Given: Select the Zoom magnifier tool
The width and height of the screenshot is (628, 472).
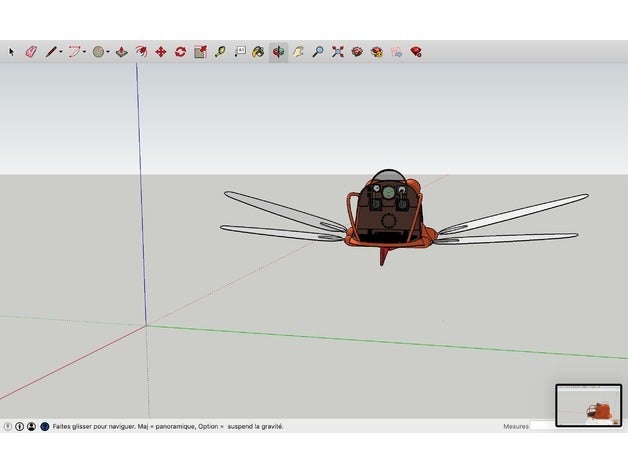Looking at the screenshot, I should pos(317,51).
